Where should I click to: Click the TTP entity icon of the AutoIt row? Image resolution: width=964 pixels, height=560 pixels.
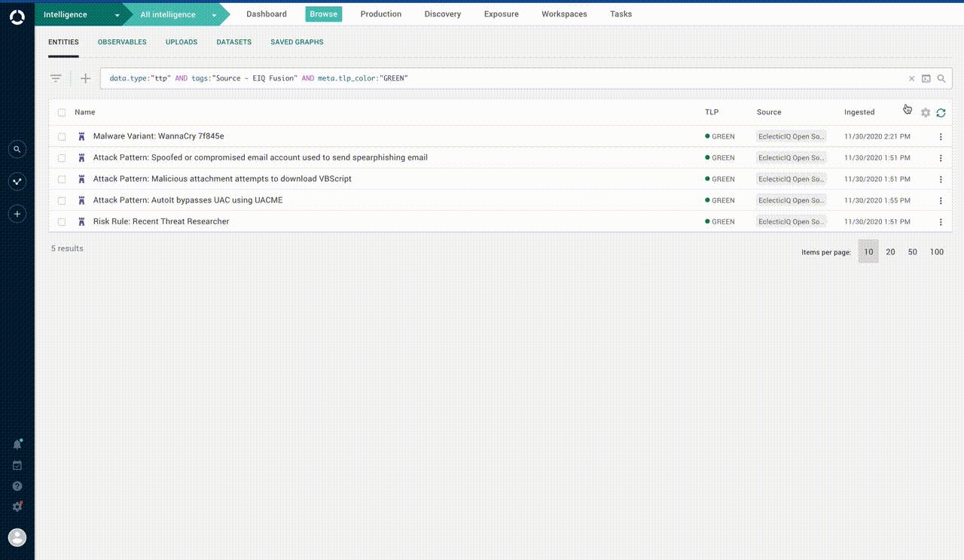(x=81, y=200)
